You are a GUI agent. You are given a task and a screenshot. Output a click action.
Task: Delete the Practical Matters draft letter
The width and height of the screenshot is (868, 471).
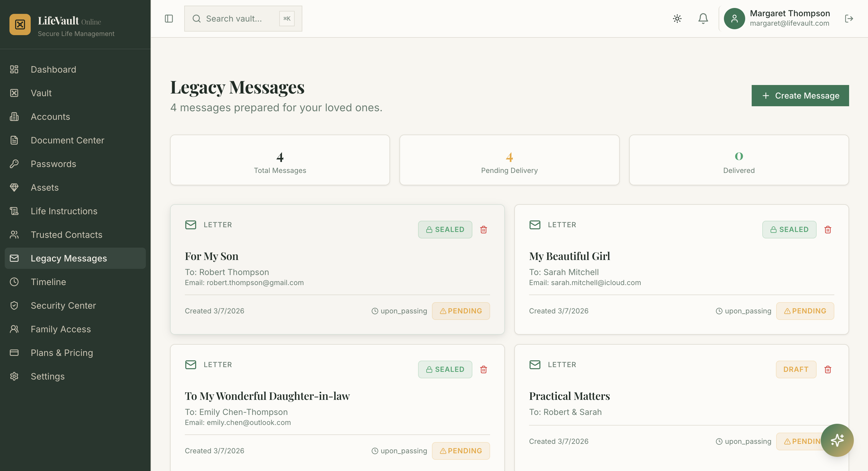828,369
